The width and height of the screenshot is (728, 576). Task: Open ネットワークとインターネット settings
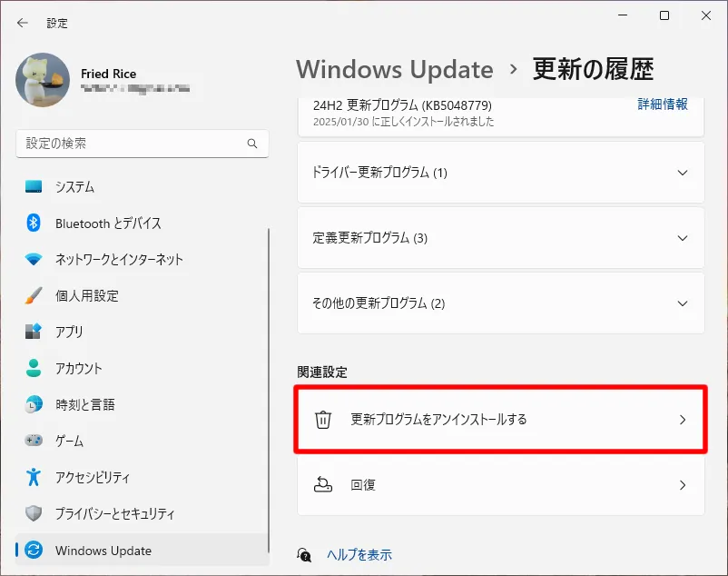tap(143, 259)
